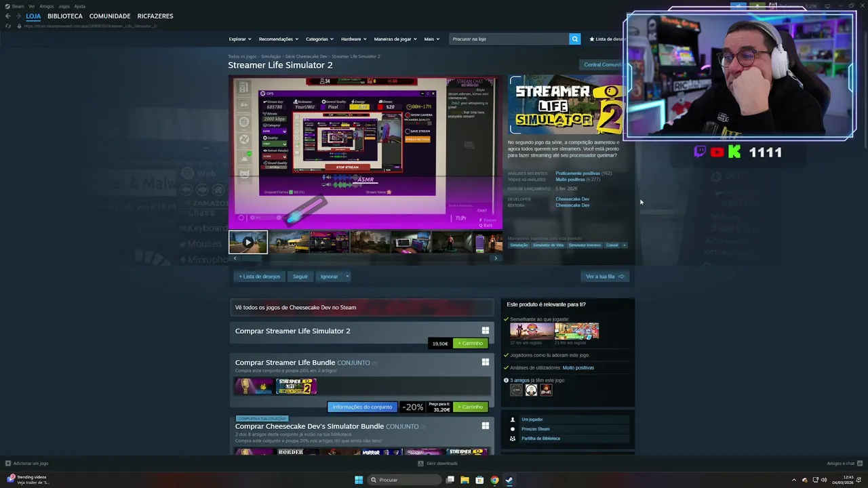Focus the Procurar na loja search field

509,39
